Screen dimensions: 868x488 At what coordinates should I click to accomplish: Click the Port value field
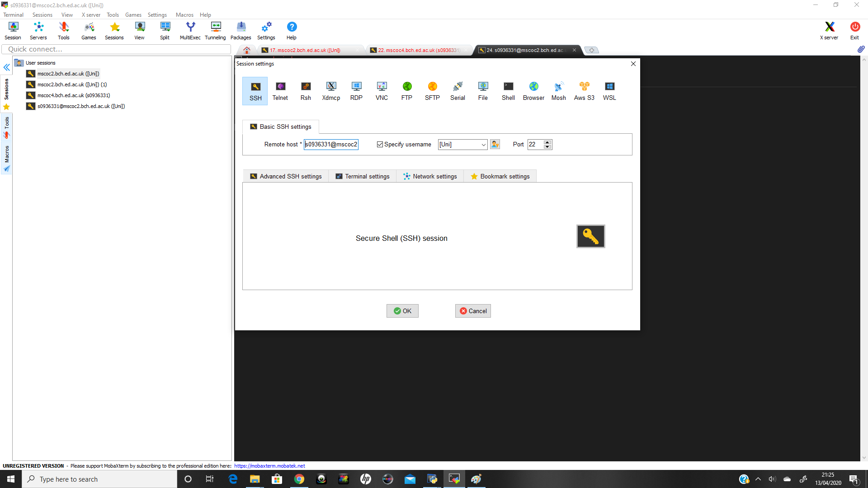click(x=536, y=145)
